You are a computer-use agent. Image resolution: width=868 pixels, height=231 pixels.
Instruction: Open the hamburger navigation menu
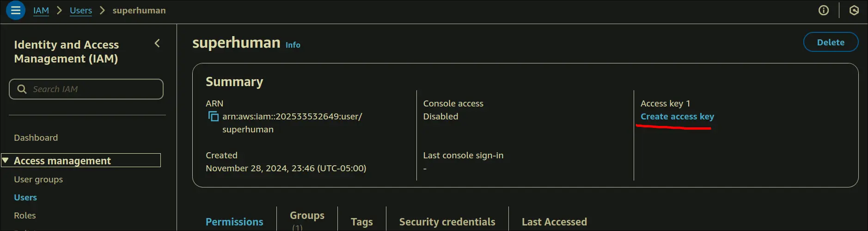pos(15,10)
